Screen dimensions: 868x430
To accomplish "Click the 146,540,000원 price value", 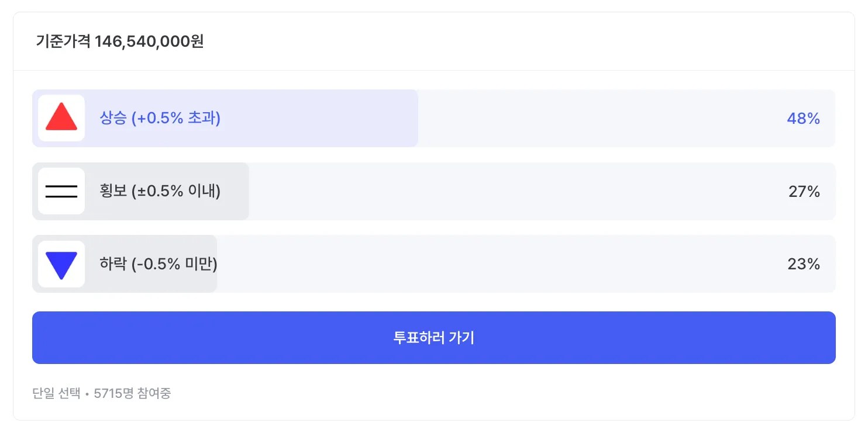I will 149,42.
